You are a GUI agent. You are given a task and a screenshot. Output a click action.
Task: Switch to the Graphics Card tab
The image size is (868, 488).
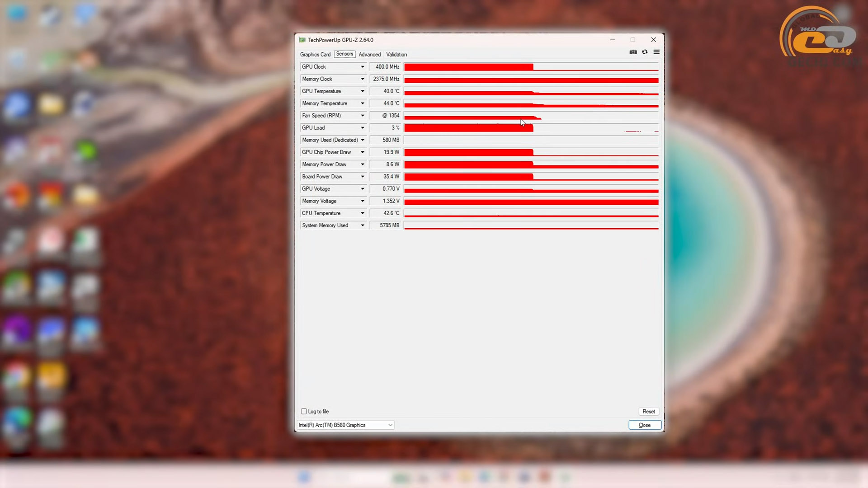pos(315,54)
